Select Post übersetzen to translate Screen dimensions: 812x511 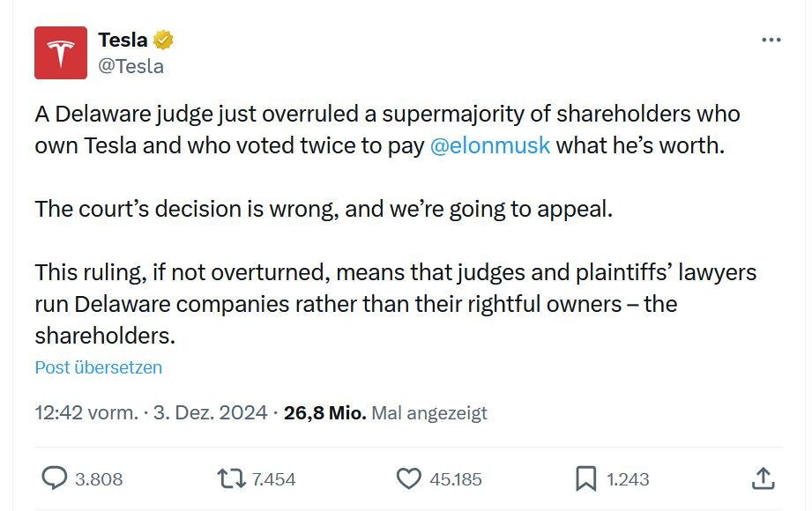coord(97,367)
